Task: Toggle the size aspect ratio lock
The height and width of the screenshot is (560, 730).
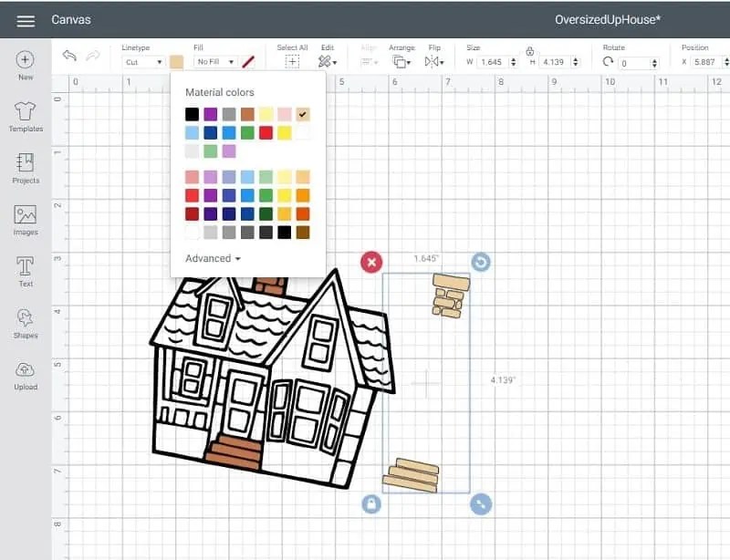Action: [x=530, y=51]
